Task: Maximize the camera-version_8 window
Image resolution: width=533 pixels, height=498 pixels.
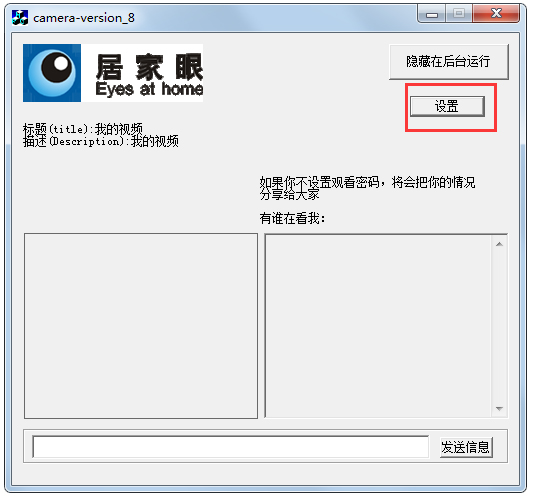Action: pos(459,14)
